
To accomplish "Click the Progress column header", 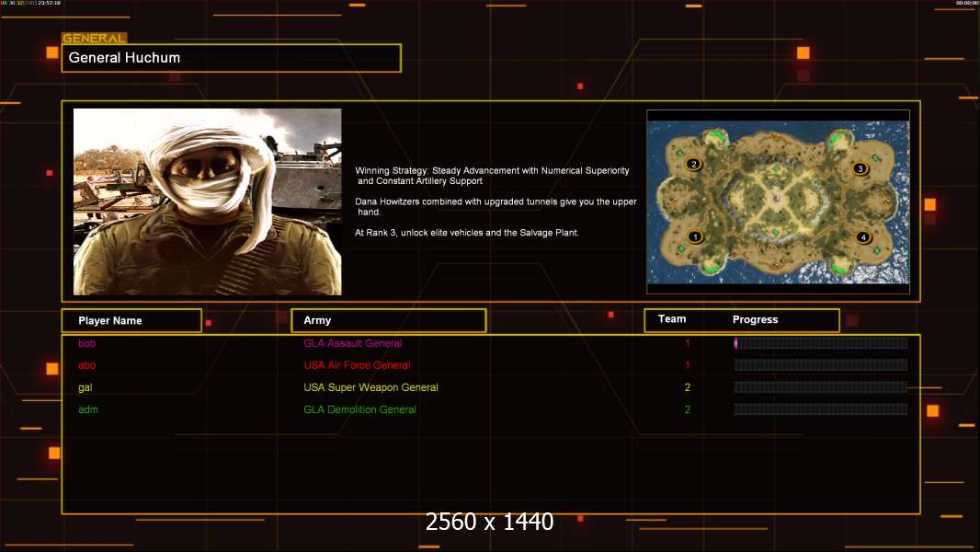I will coord(755,319).
